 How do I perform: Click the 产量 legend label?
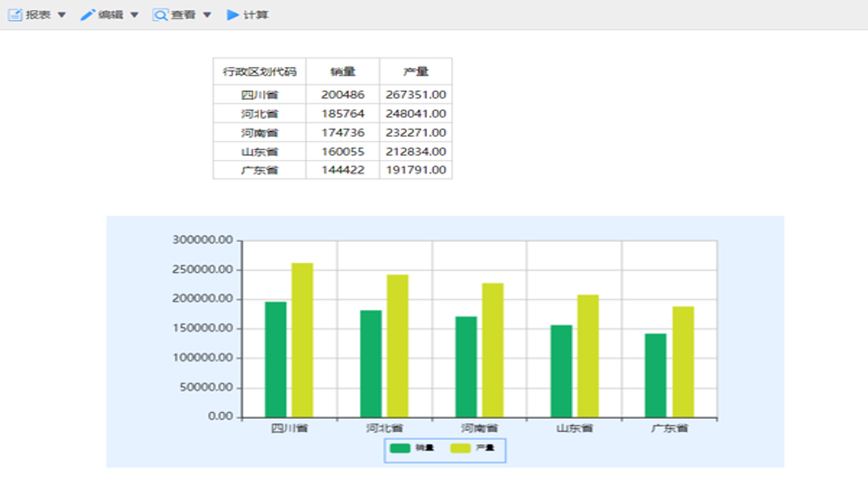tap(485, 448)
